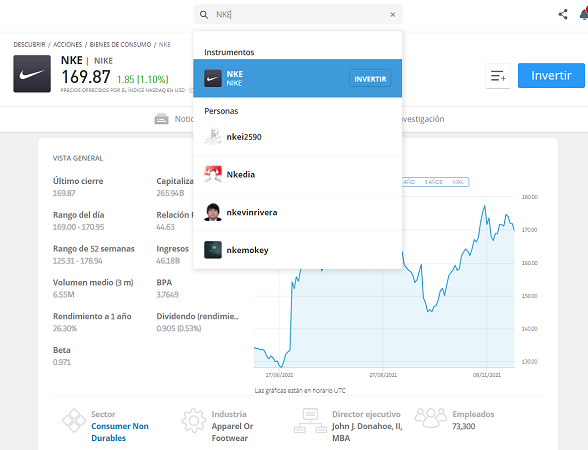Open user nkemokey from Personas
This screenshot has height=450, width=588.
[x=297, y=250]
